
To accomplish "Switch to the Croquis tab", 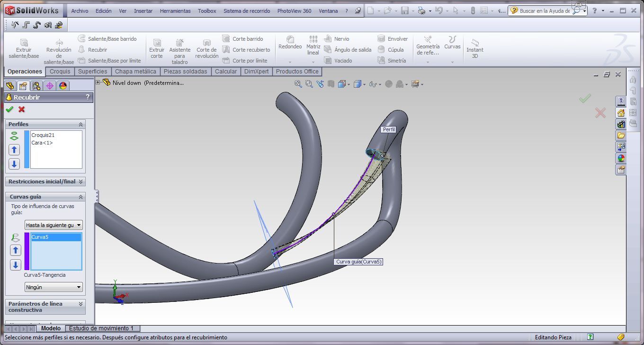I will tap(60, 72).
